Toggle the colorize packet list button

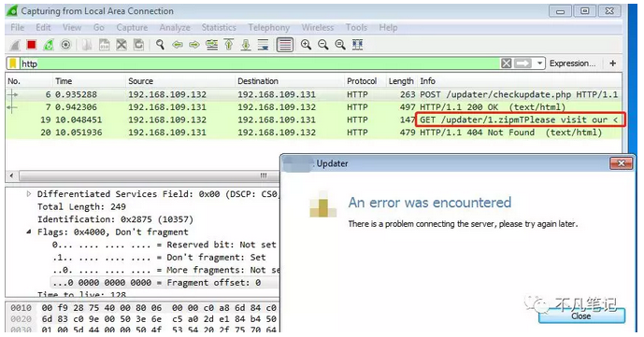[x=285, y=45]
